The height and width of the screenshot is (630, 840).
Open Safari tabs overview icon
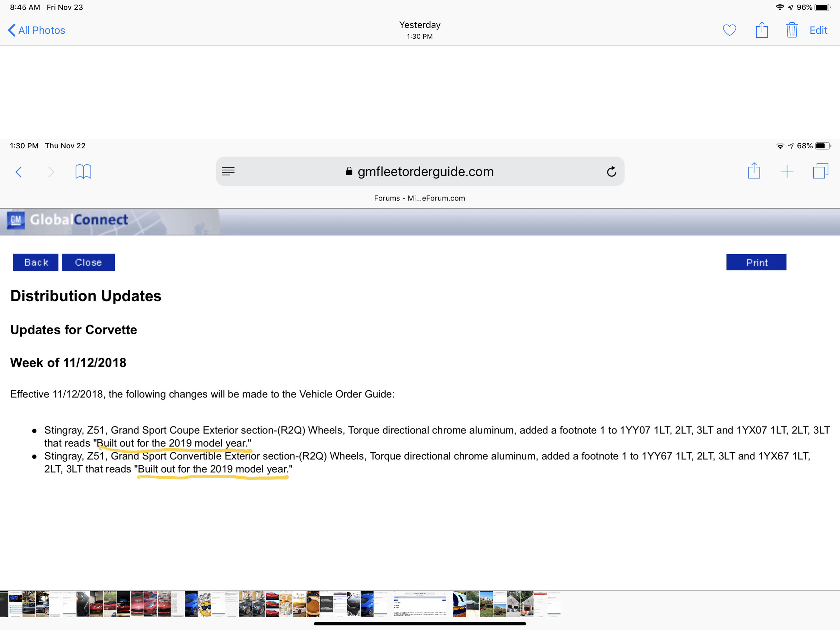point(820,171)
